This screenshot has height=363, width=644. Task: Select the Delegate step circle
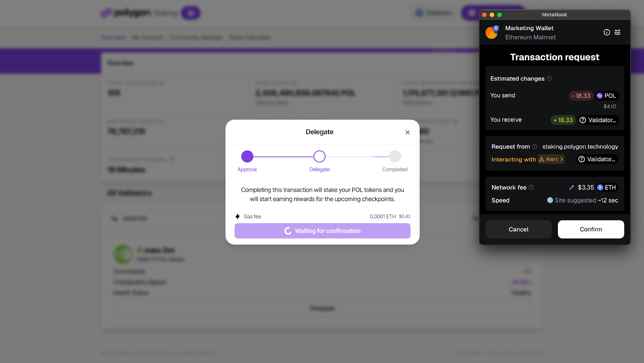pyautogui.click(x=320, y=156)
